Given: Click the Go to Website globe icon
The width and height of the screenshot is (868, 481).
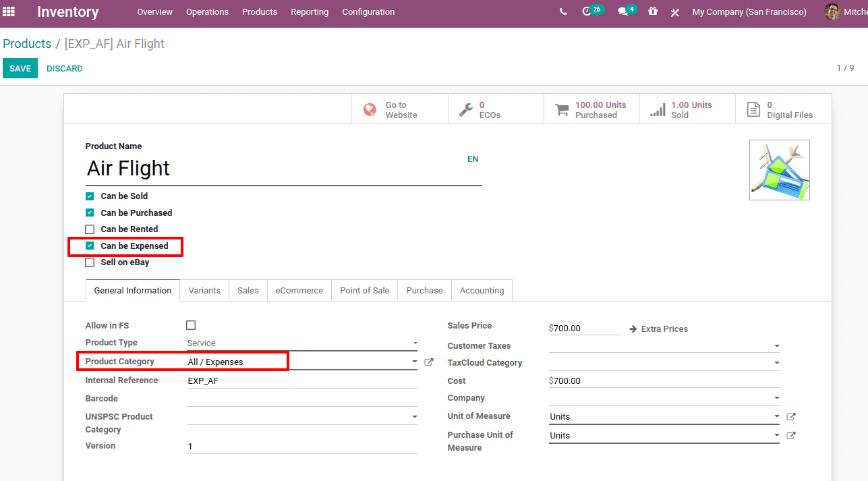Looking at the screenshot, I should tap(370, 109).
